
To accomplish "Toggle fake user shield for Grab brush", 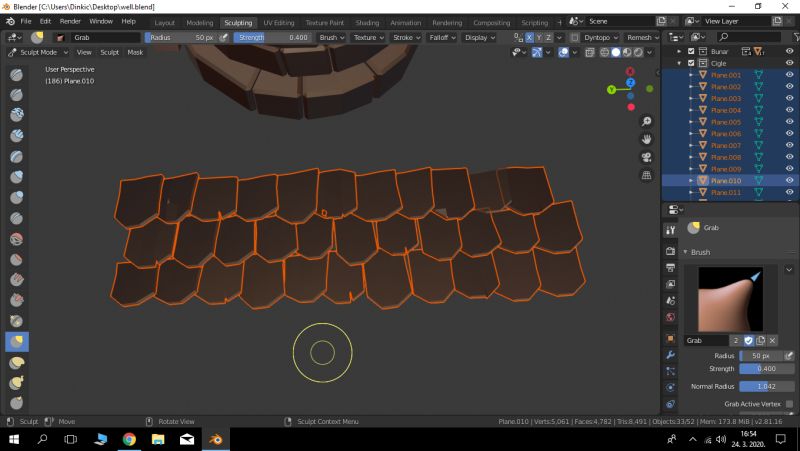I will click(748, 340).
